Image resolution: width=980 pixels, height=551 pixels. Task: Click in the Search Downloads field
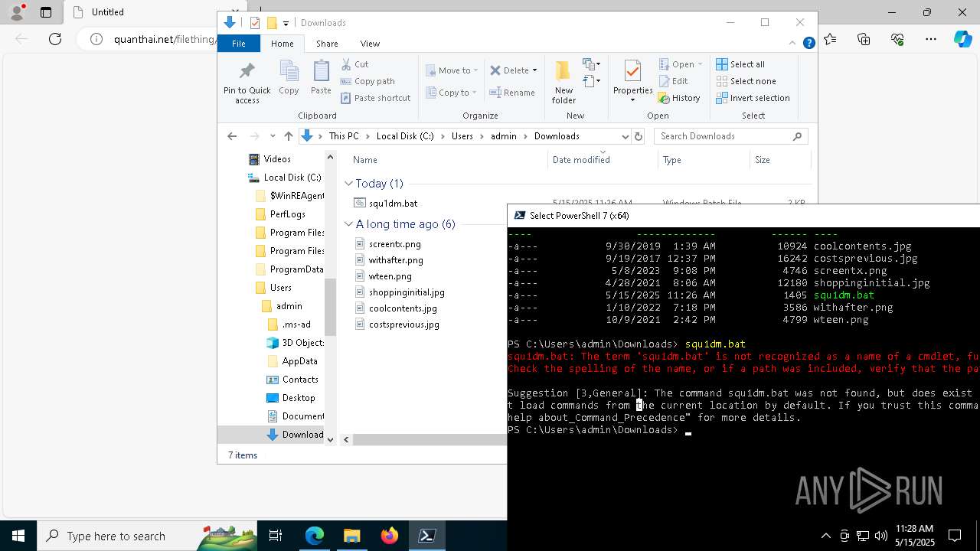[x=724, y=136]
